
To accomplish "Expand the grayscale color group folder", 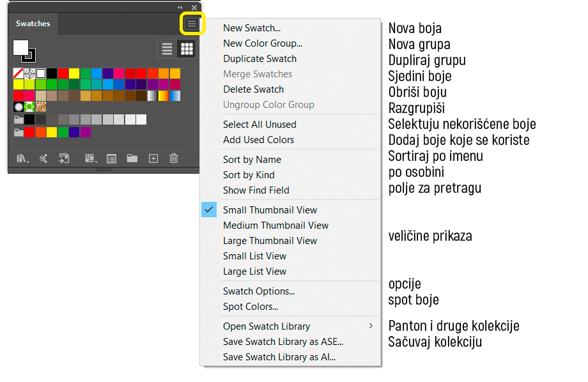I will [x=19, y=120].
